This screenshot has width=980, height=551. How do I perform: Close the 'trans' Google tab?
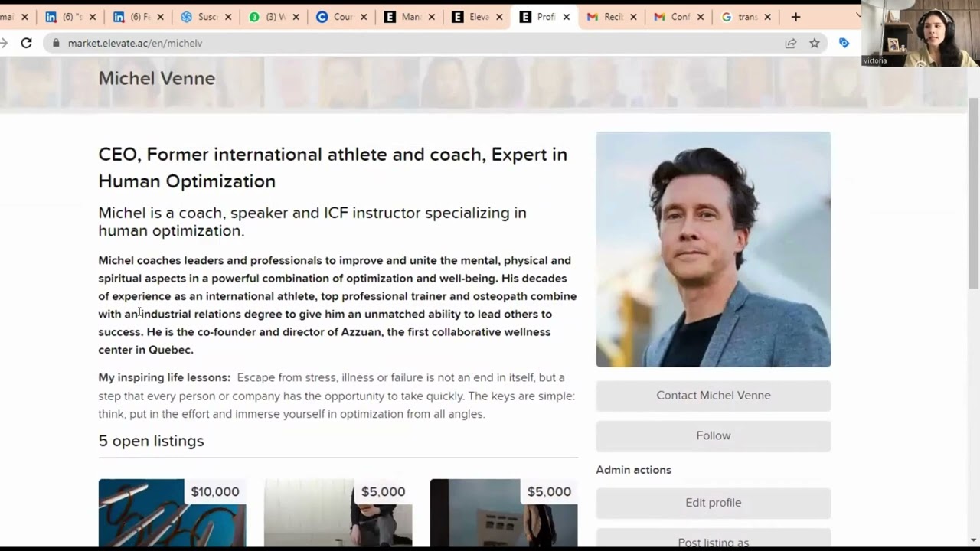(x=768, y=17)
